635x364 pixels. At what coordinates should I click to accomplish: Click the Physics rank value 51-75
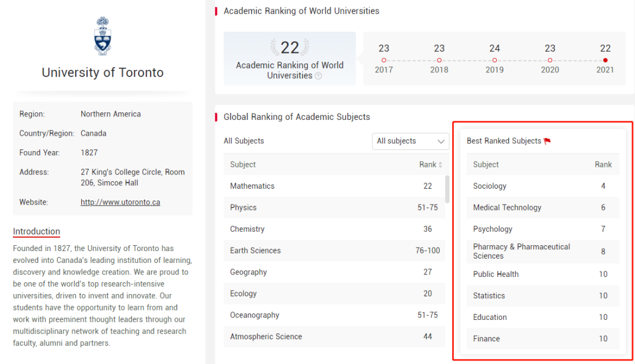click(x=427, y=208)
